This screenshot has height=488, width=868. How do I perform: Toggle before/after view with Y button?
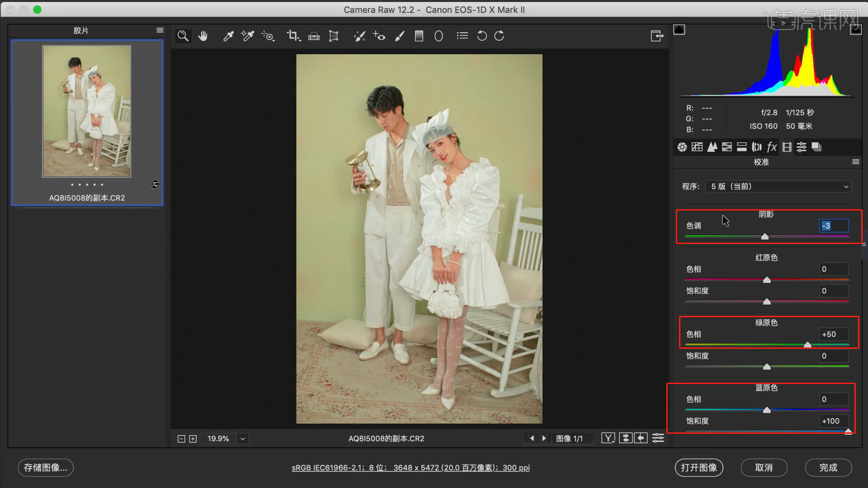(x=608, y=438)
